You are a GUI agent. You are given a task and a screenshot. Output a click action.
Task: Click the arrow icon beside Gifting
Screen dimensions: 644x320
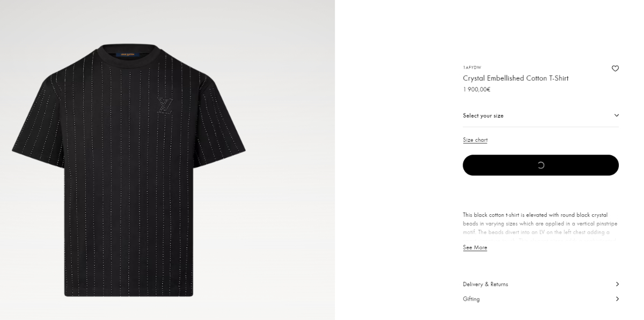[x=617, y=299]
